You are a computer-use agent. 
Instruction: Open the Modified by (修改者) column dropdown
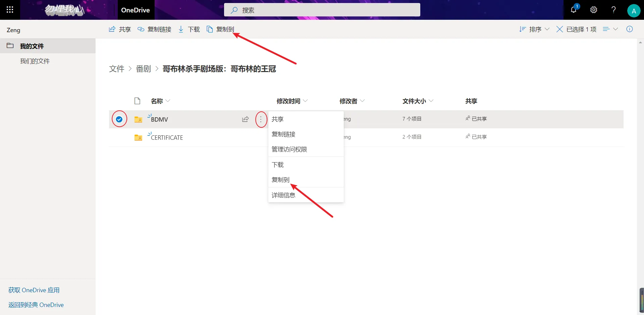click(x=352, y=101)
